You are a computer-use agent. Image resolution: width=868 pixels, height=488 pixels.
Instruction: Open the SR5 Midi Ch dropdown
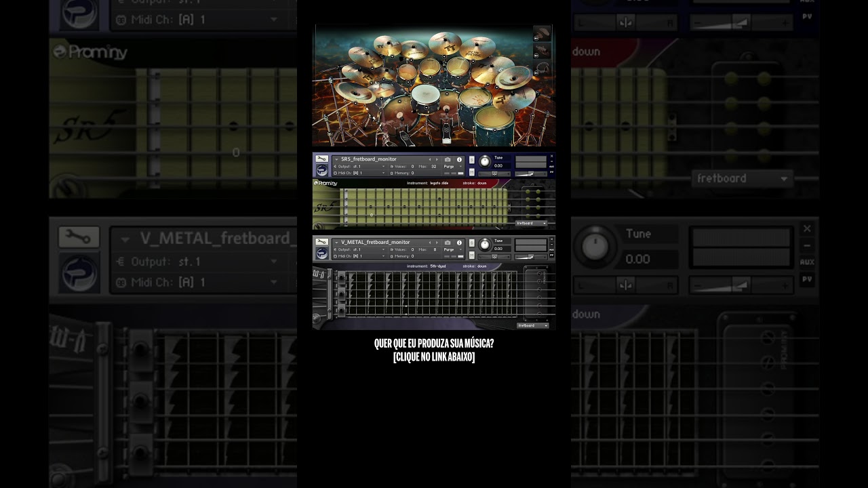(359, 173)
